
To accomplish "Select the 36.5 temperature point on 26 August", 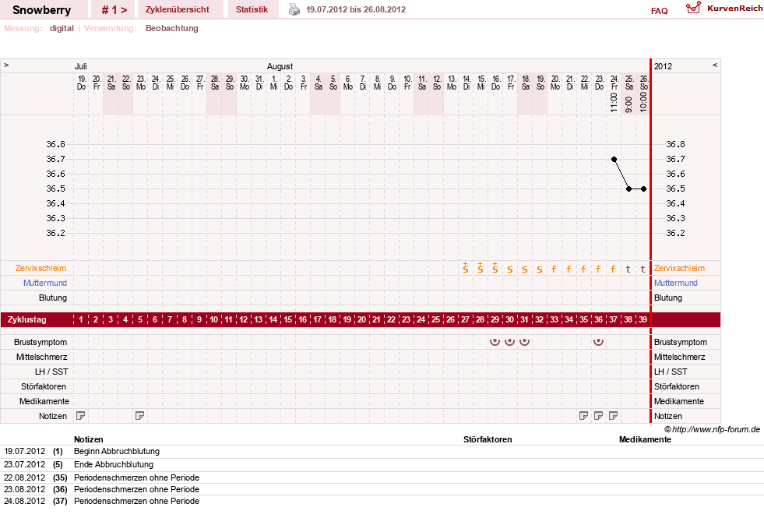I will point(643,188).
